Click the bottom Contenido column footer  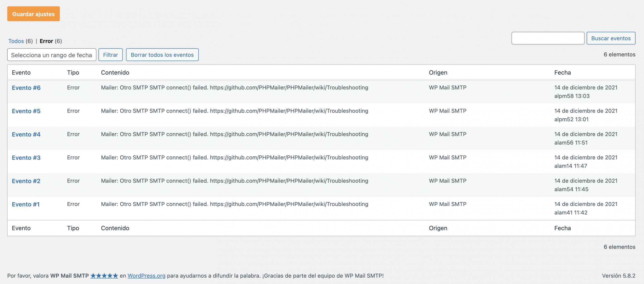pos(115,228)
